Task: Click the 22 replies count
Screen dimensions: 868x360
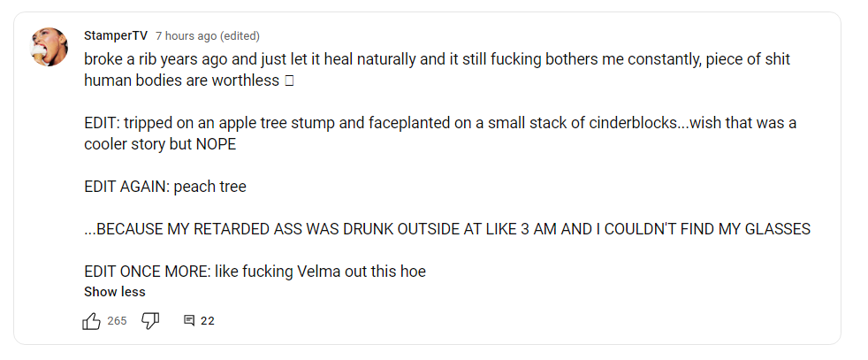Action: pyautogui.click(x=208, y=321)
